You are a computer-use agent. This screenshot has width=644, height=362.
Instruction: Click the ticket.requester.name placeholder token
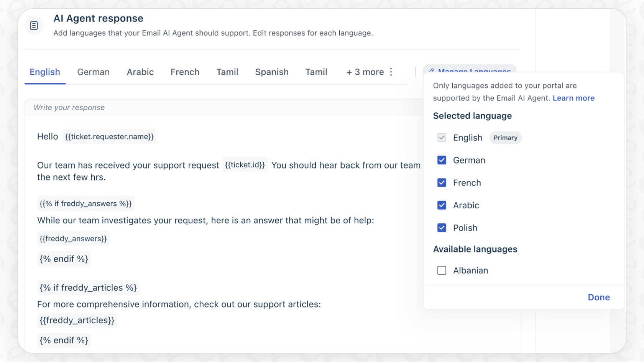click(110, 136)
